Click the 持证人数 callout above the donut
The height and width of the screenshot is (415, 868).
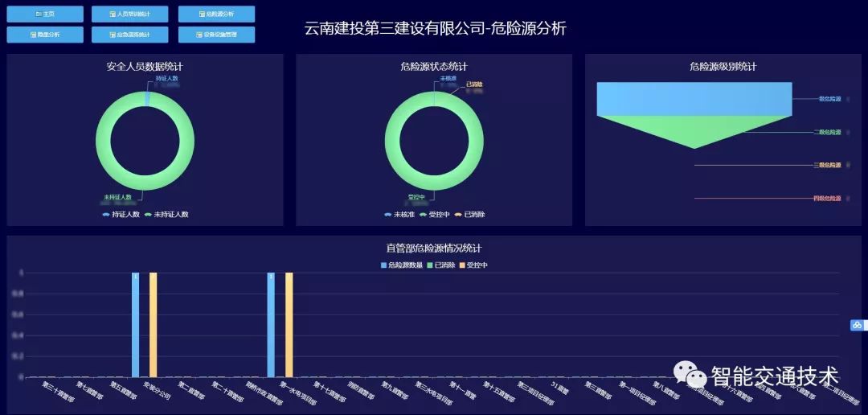pyautogui.click(x=166, y=79)
